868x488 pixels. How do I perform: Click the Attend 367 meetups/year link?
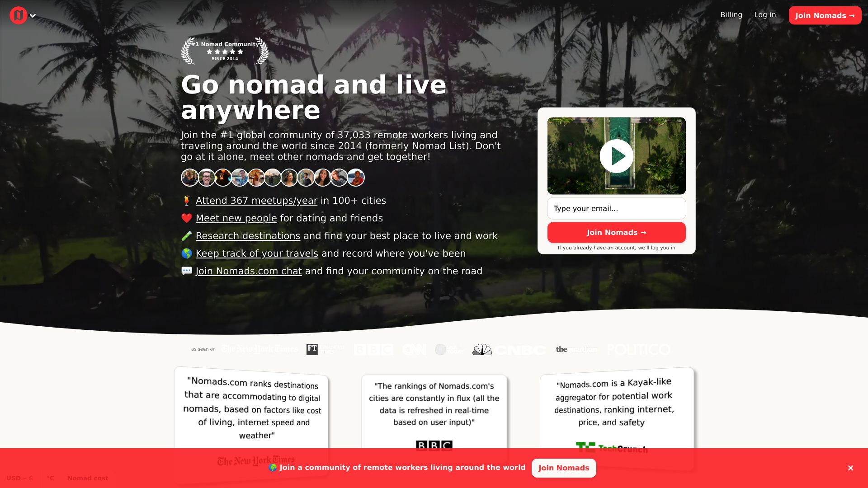256,200
